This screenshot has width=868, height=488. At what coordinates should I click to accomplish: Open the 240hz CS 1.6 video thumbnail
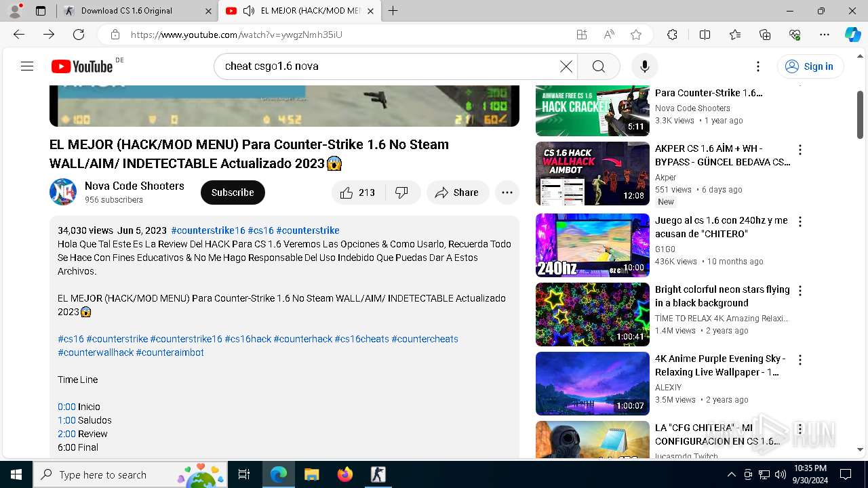[592, 245]
